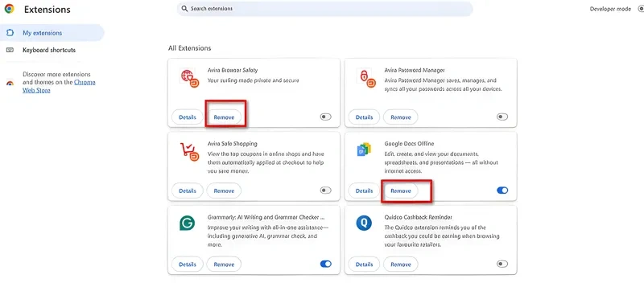This screenshot has width=644, height=291.
Task: Click the Chrome logo icon beside Extensions
Action: click(x=9, y=9)
